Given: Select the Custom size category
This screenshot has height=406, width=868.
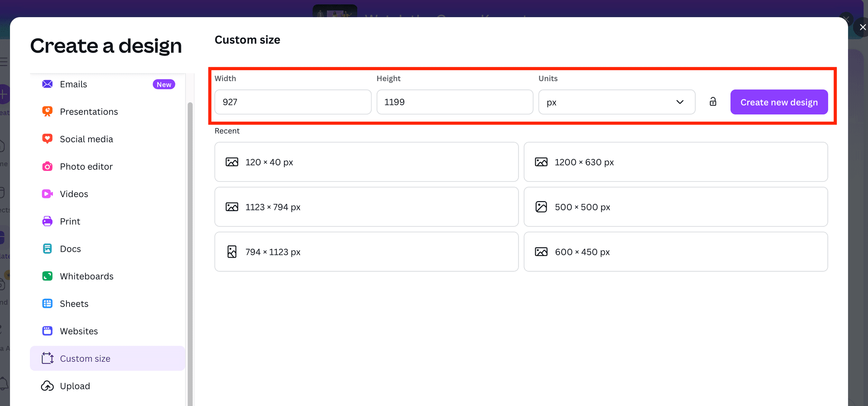Looking at the screenshot, I should click(x=108, y=359).
